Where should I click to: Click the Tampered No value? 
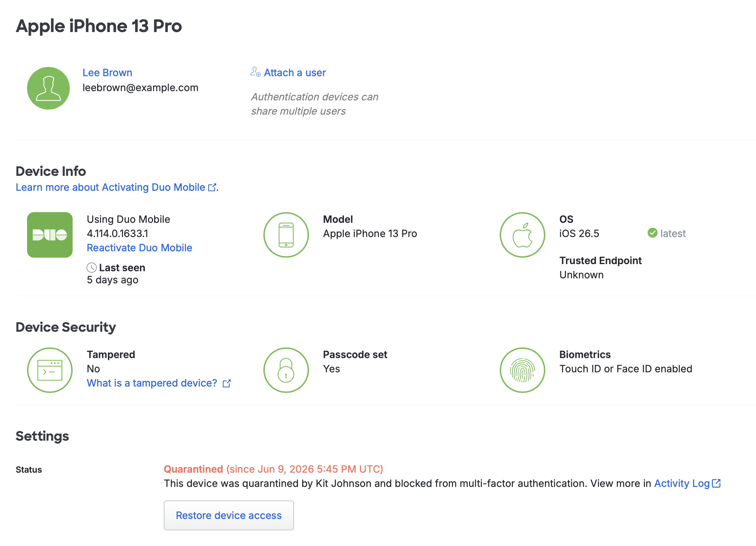point(93,369)
